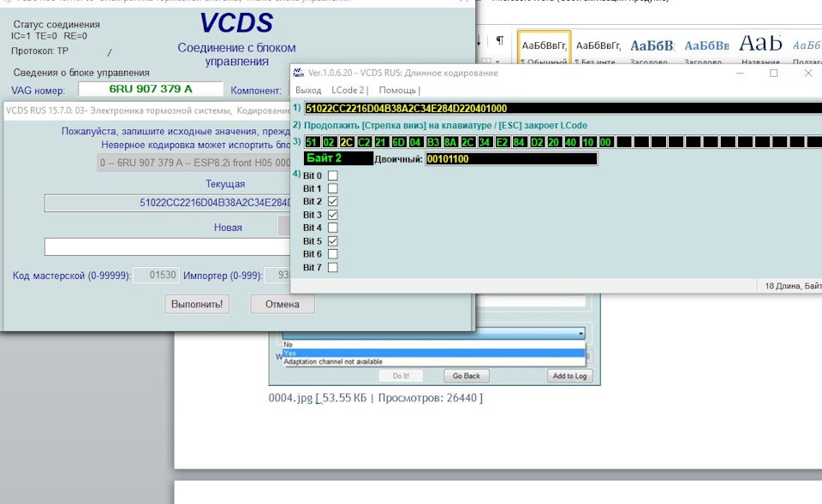Set the Bit 7 checkbox

point(332,267)
